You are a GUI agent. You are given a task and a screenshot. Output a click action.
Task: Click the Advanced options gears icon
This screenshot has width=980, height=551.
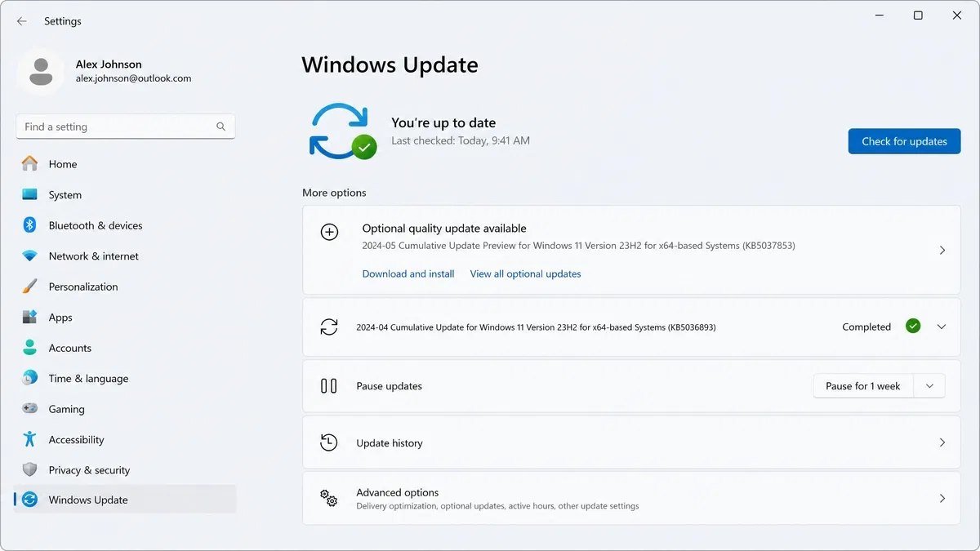tap(329, 499)
